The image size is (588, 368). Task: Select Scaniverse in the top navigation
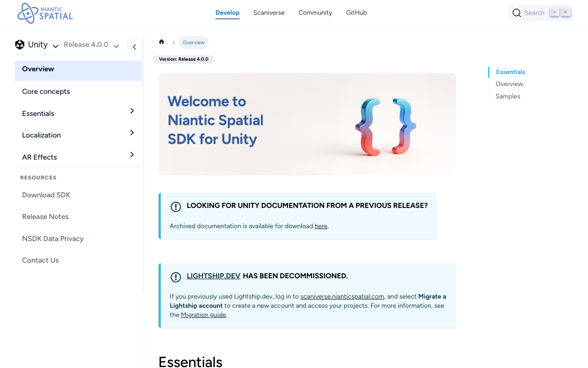point(269,13)
